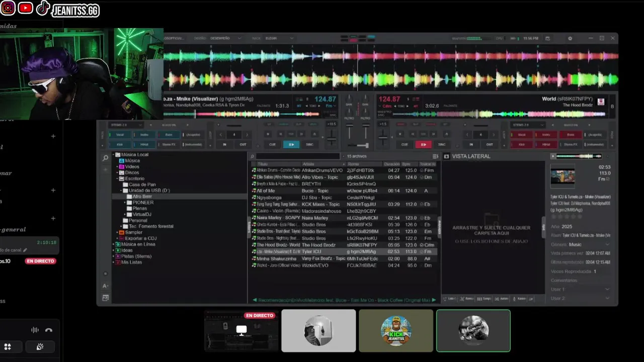The height and width of the screenshot is (362, 644).
Task: Expand the PIONEER folder
Action: [126, 203]
